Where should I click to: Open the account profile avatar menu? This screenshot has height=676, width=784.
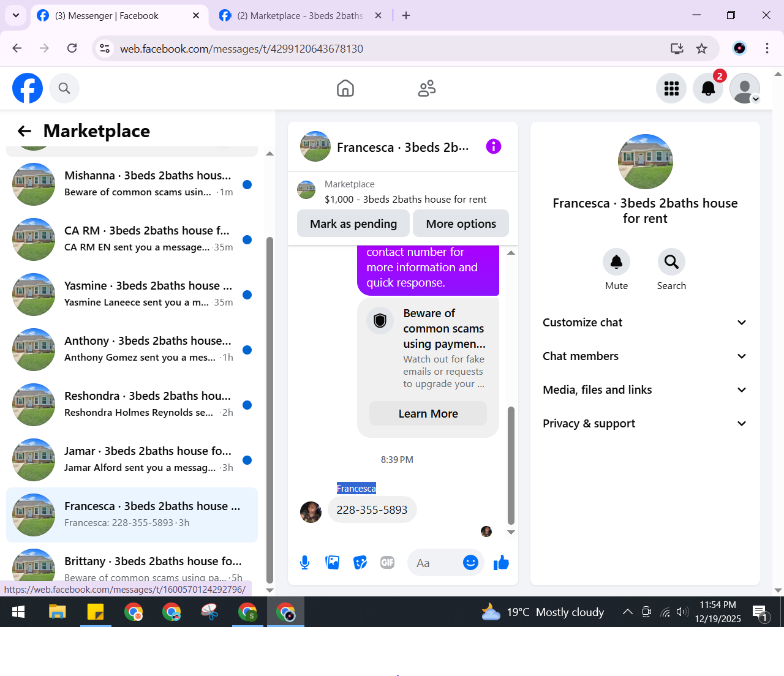coord(745,88)
